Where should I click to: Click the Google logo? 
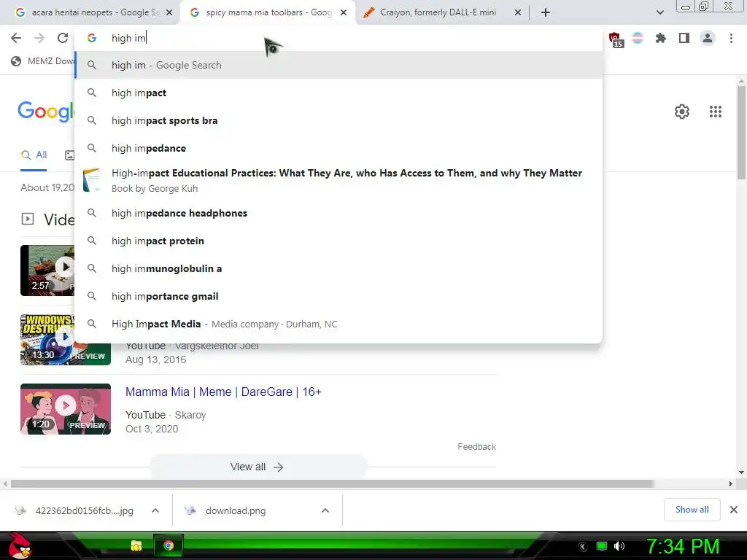point(46,112)
